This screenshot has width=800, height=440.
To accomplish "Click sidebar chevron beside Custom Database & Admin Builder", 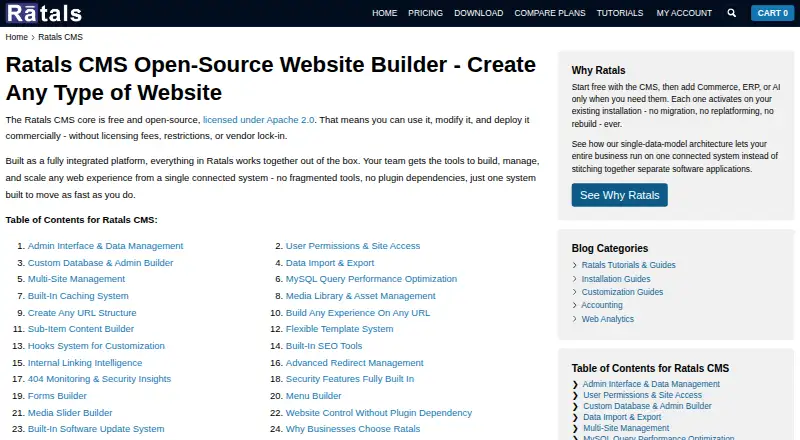I will pos(575,407).
